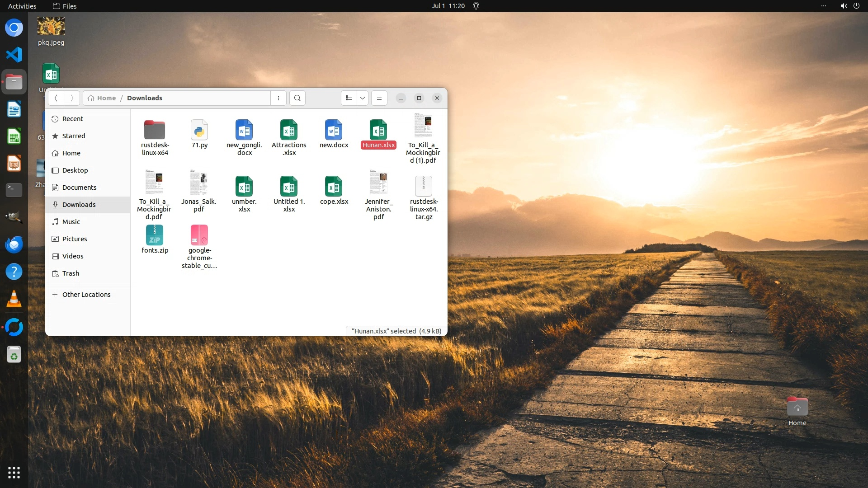Click Home in the path bar
Viewport: 868px width, 488px height.
(x=106, y=98)
